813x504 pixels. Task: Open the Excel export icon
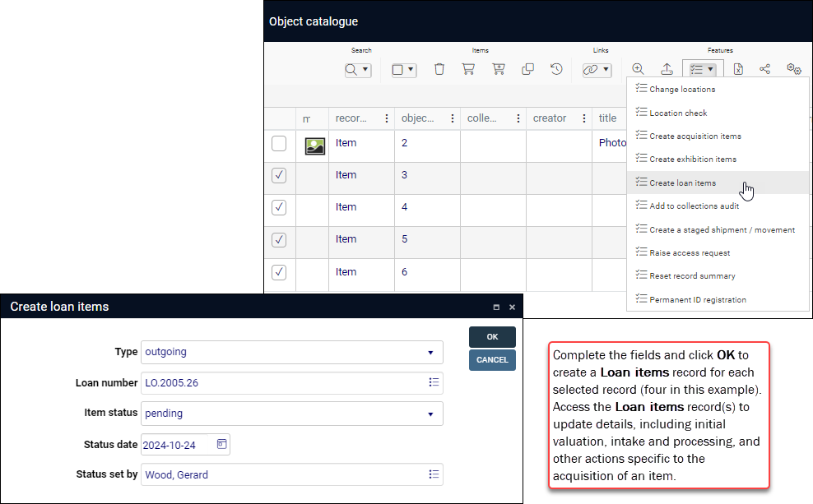pyautogui.click(x=738, y=69)
